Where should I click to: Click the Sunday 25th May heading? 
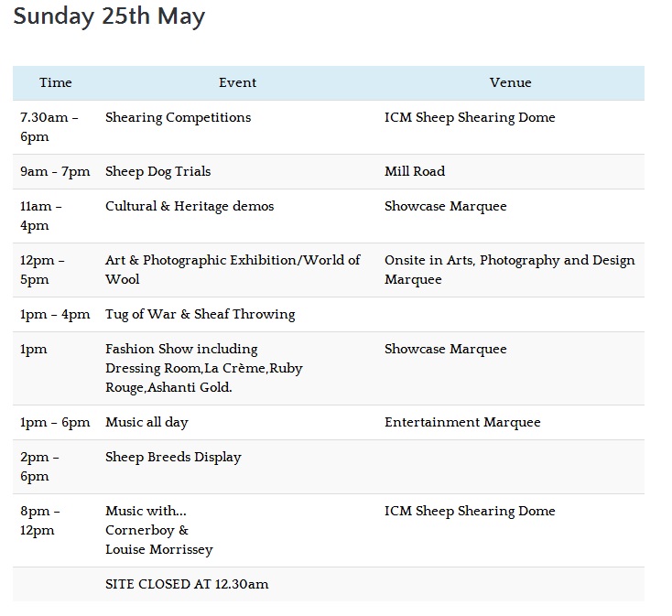(x=109, y=16)
